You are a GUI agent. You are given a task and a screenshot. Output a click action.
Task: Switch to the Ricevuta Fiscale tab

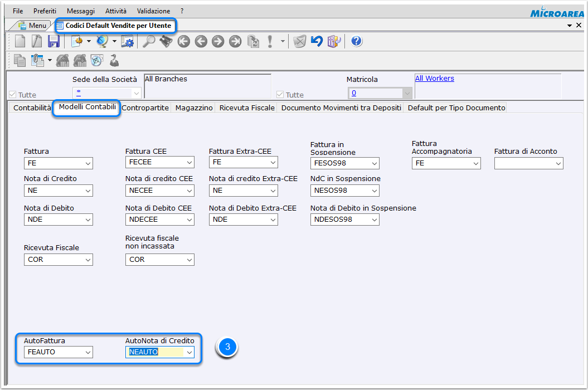tap(247, 108)
